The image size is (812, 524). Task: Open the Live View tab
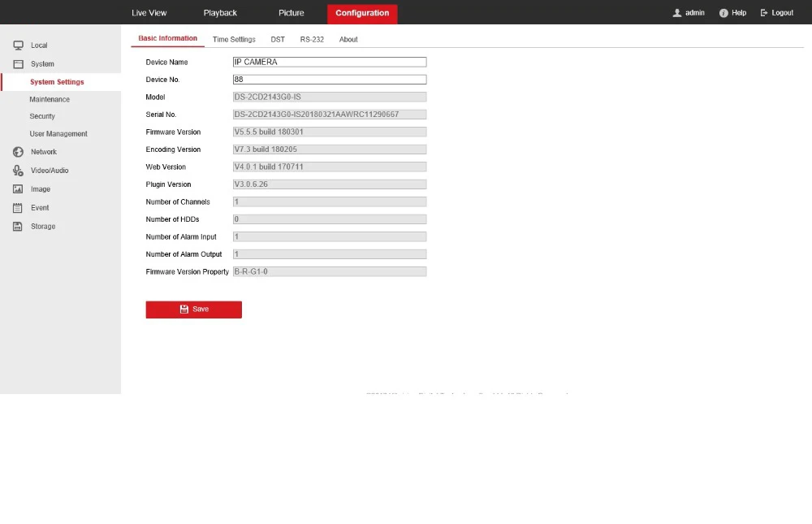tap(149, 13)
